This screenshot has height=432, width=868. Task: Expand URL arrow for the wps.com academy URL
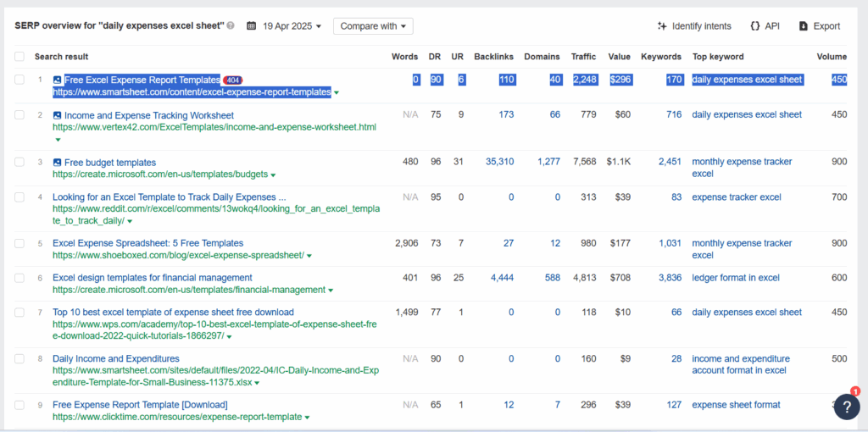point(229,337)
